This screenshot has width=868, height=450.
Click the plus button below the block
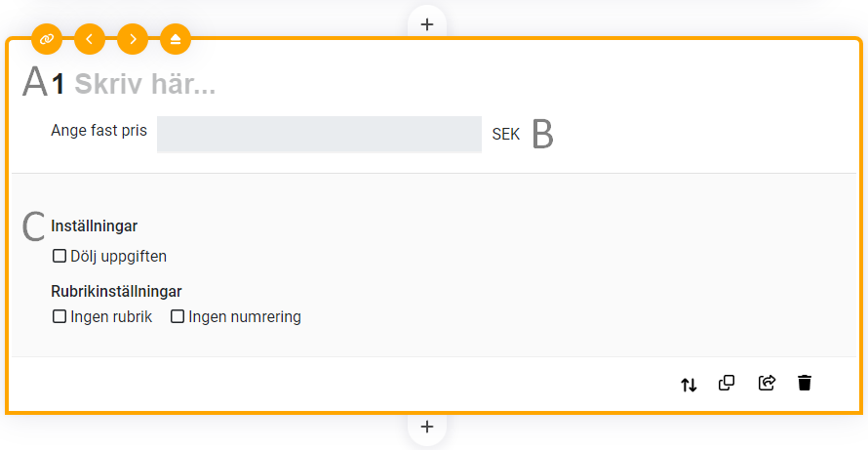426,428
